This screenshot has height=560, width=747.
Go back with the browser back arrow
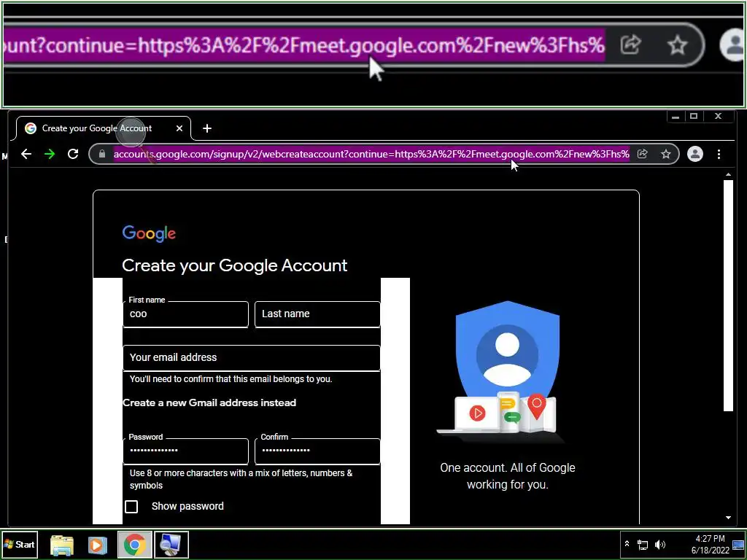26,154
